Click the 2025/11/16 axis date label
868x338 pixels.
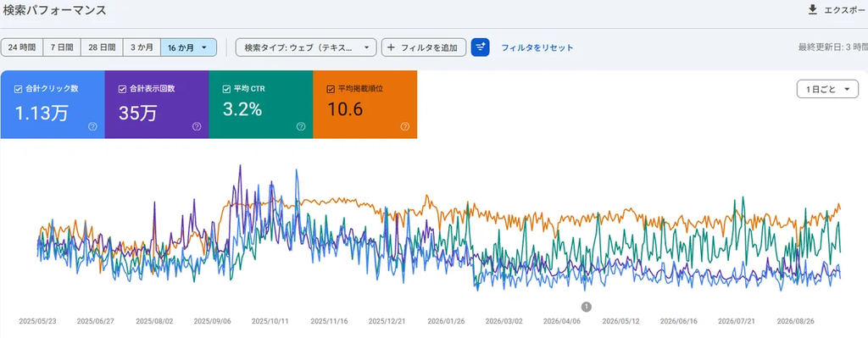click(329, 321)
